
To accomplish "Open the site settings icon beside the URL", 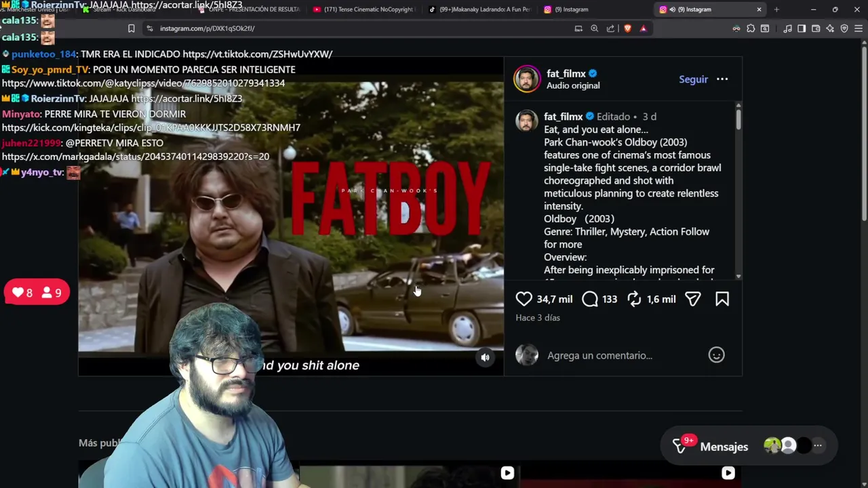I will 150,28.
